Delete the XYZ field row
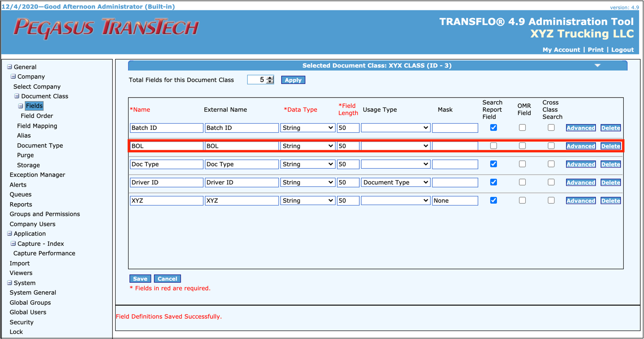The width and height of the screenshot is (644, 339). coord(610,201)
